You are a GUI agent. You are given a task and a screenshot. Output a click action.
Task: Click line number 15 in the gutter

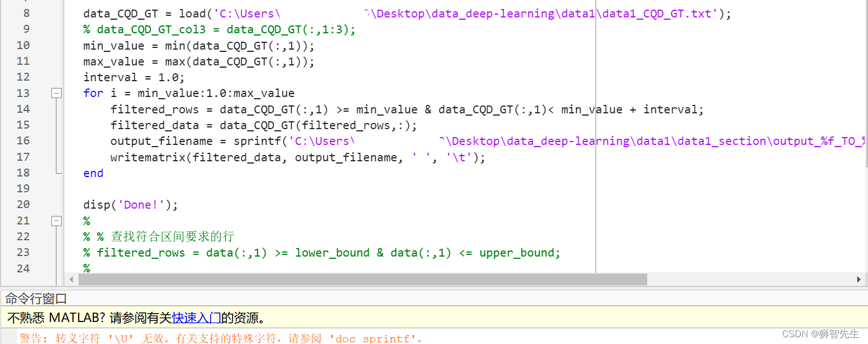23,125
